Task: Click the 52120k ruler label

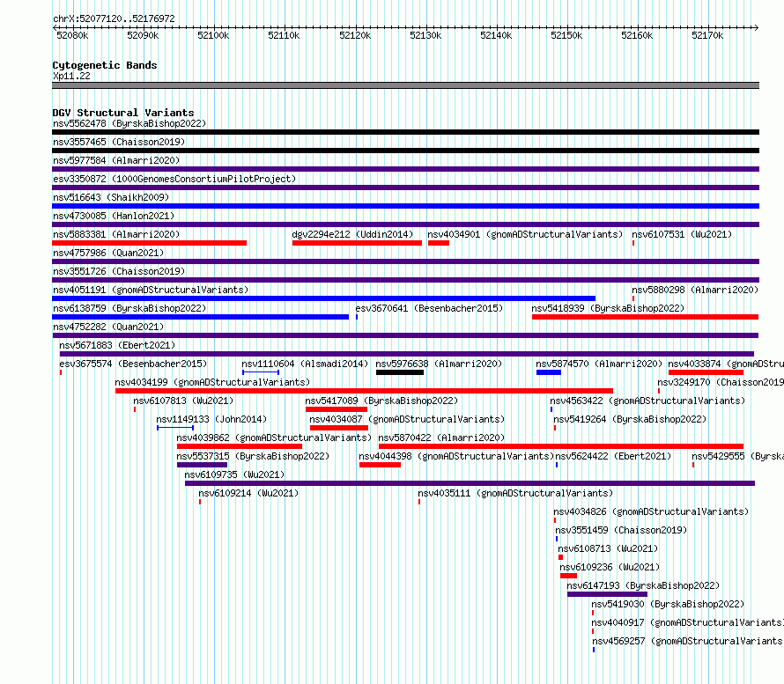Action: 355,35
